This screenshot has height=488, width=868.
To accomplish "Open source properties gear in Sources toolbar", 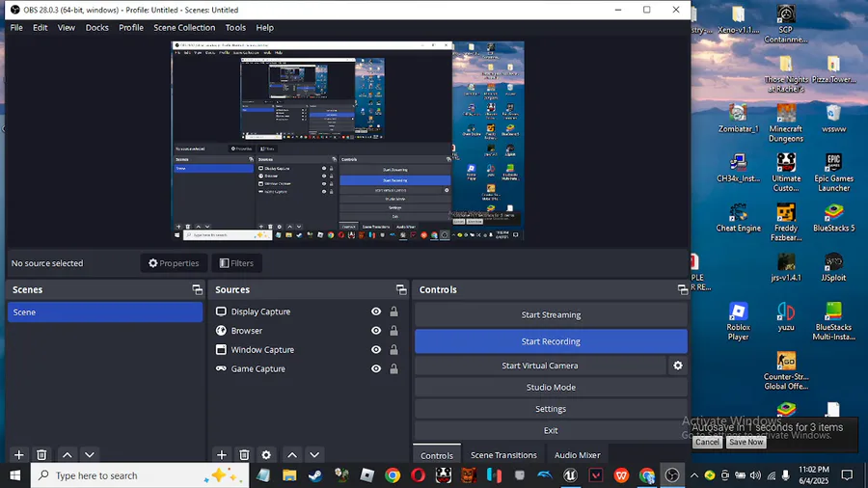I will (x=266, y=455).
